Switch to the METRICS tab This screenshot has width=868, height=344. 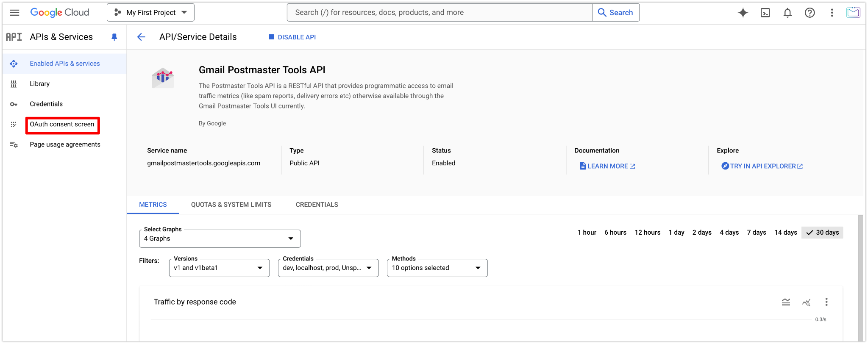click(153, 205)
